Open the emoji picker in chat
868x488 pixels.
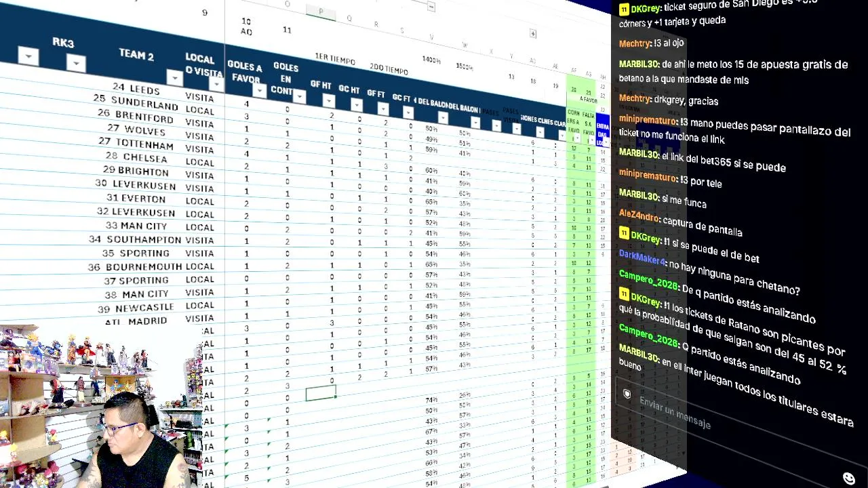pos(849,479)
